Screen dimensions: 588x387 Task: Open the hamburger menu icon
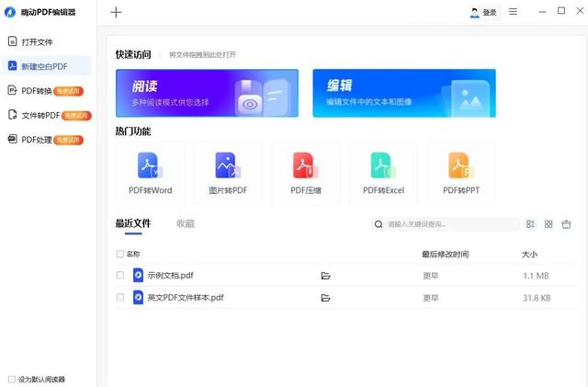(513, 12)
